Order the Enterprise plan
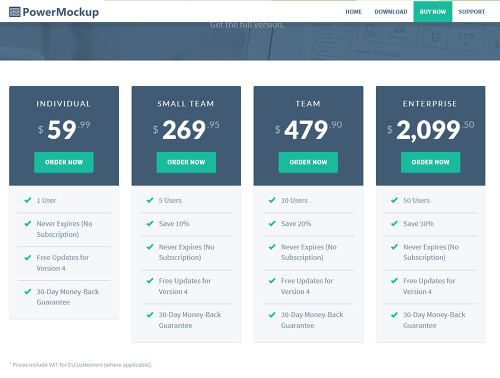 (x=430, y=162)
